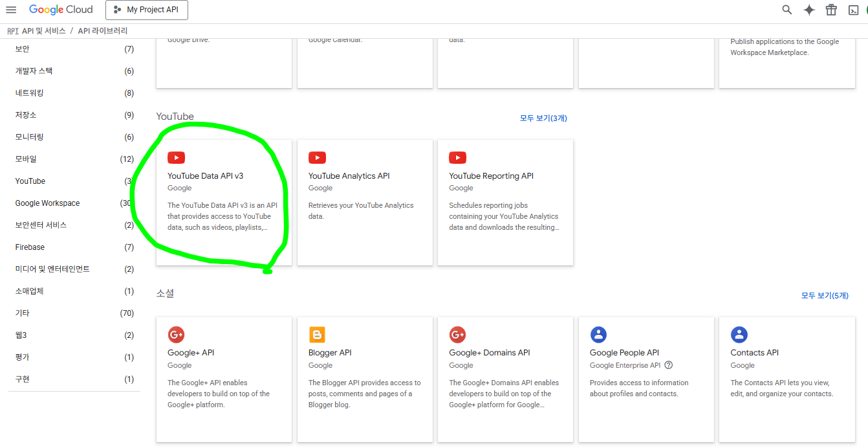868x448 pixels.
Task: Click the search magnifier icon
Action: point(787,10)
